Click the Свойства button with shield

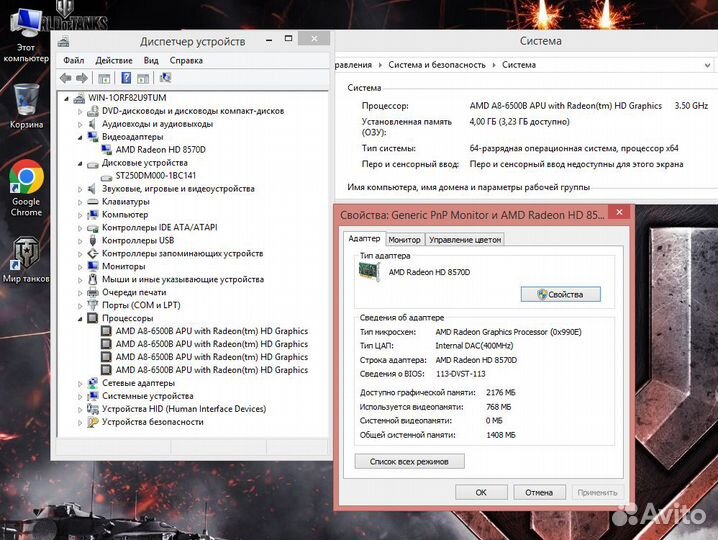pyautogui.click(x=560, y=294)
